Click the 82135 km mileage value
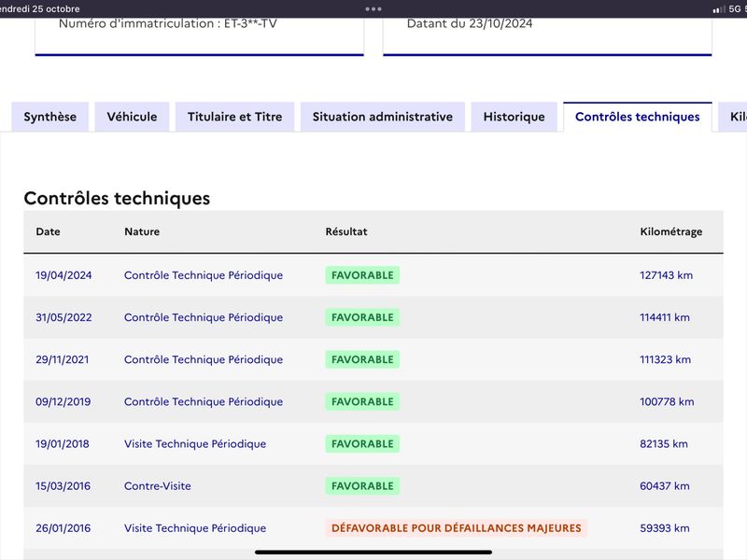Image resolution: width=747 pixels, height=560 pixels. pos(664,444)
